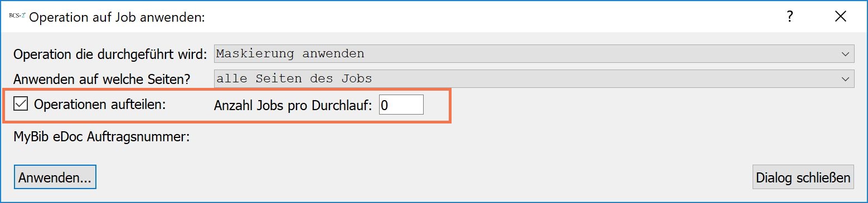Click the value 0 in the jobs field
The height and width of the screenshot is (203, 868).
tap(385, 105)
